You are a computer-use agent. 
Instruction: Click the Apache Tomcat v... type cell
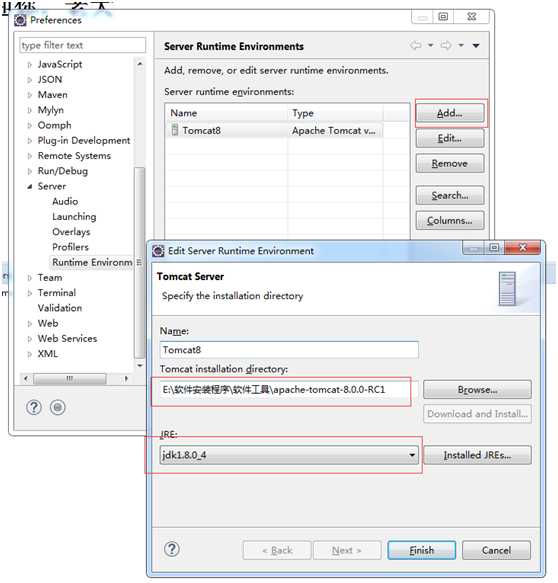pos(334,131)
